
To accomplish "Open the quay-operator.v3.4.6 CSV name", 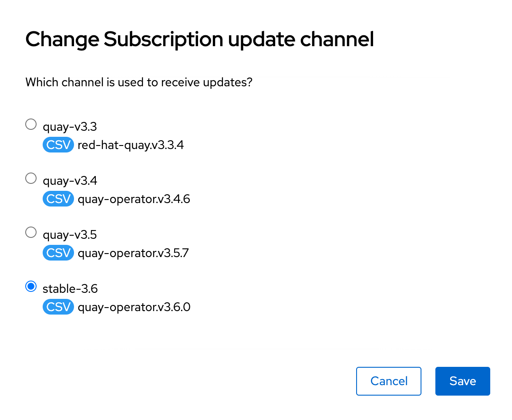I will tap(134, 199).
